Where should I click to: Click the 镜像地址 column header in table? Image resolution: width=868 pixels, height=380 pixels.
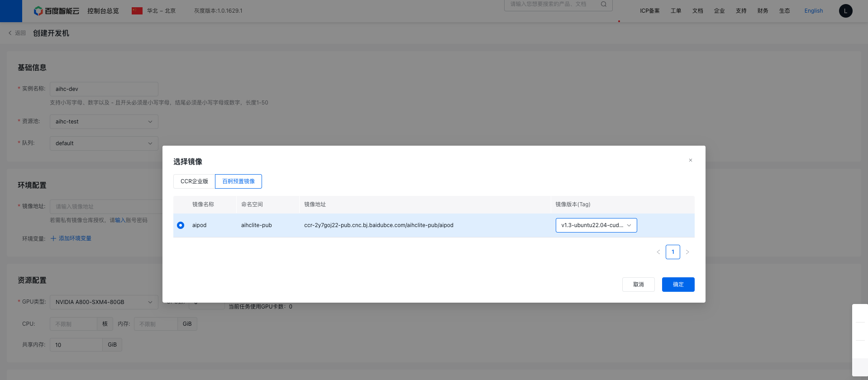pyautogui.click(x=315, y=204)
